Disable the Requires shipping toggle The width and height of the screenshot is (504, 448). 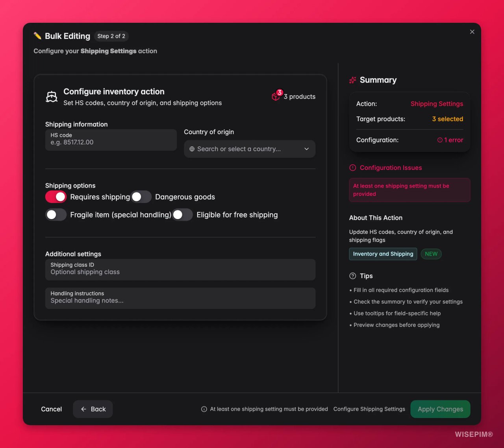point(56,197)
